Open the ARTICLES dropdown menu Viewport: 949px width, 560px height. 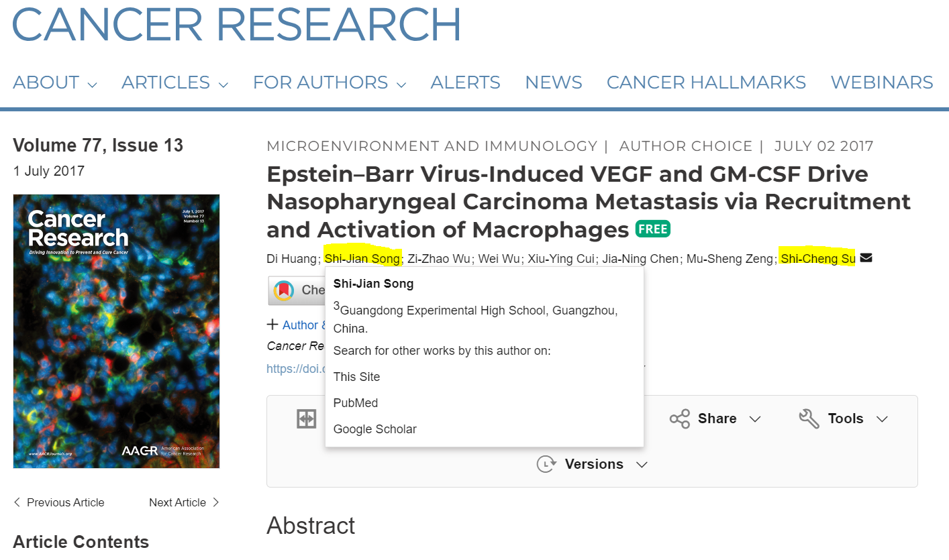click(x=174, y=82)
